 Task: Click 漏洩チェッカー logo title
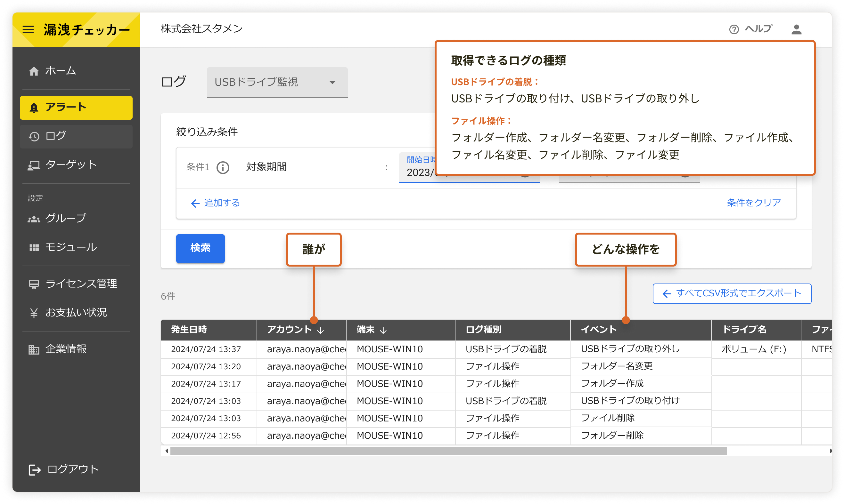[x=87, y=29]
